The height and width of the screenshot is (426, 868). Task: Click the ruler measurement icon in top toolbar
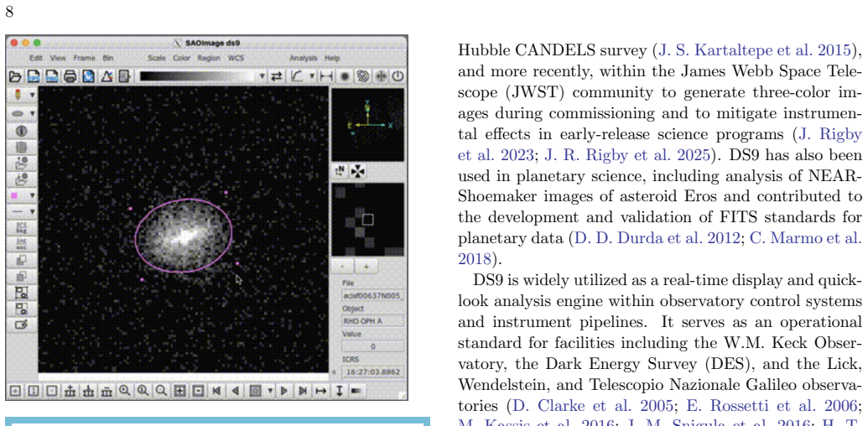(327, 76)
